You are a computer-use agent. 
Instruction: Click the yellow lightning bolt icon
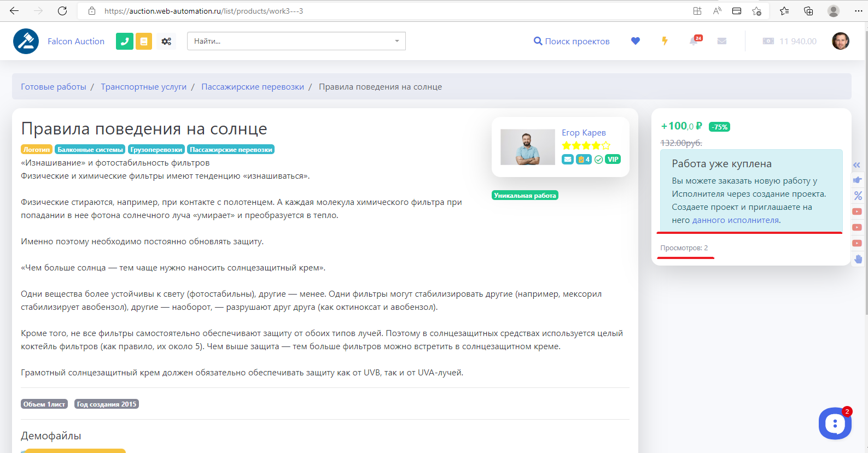pyautogui.click(x=665, y=41)
